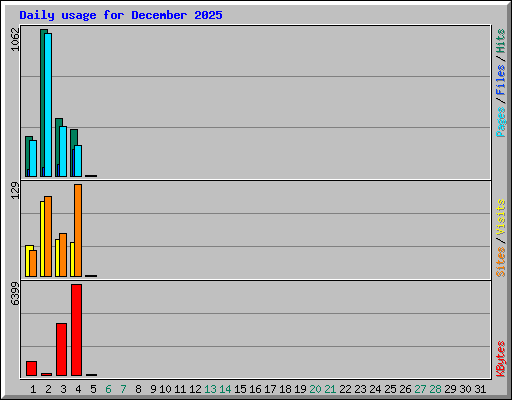Click the blue 'Files' legend label

coord(501,79)
